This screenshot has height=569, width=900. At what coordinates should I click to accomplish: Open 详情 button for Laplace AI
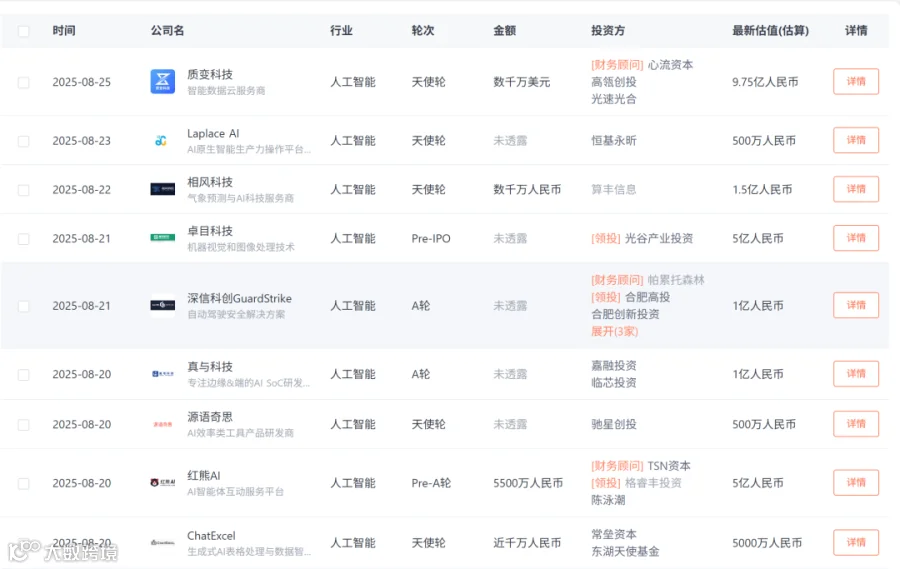click(x=856, y=140)
